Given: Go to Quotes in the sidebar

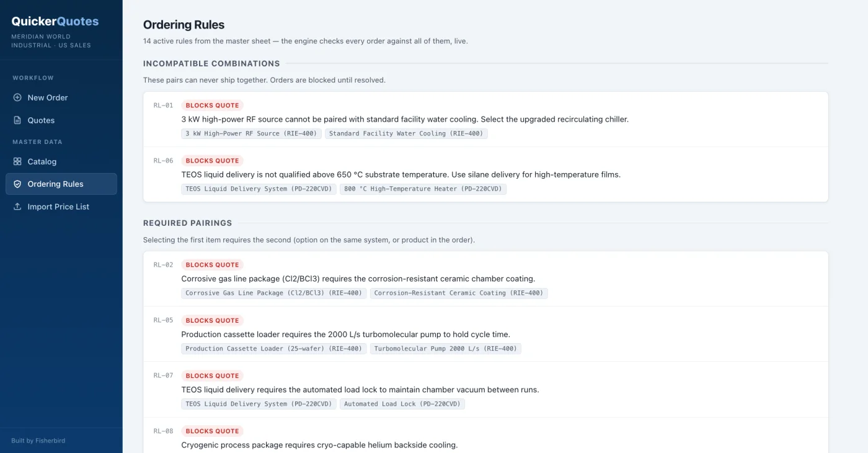Looking at the screenshot, I should point(61,120).
